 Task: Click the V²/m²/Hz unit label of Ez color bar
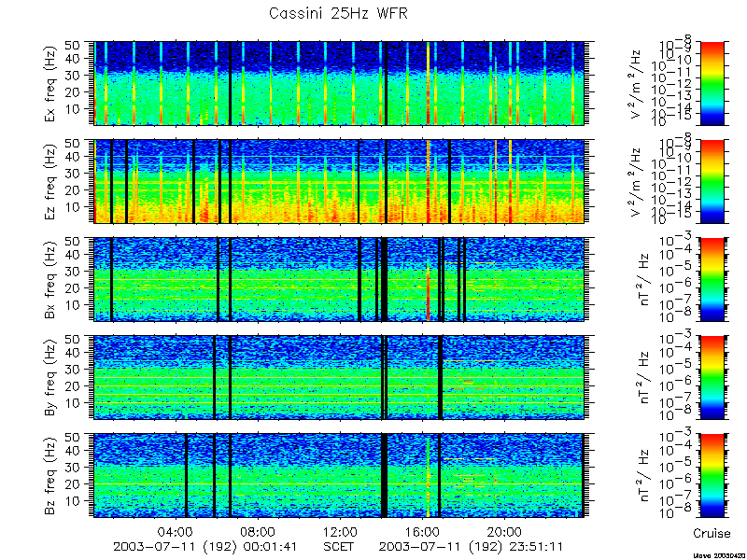pos(638,181)
